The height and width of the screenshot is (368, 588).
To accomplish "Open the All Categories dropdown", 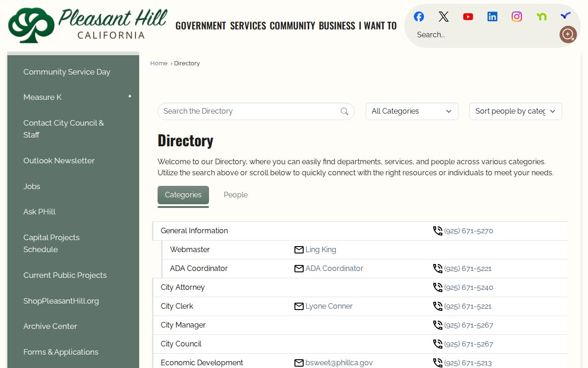I will coord(412,111).
